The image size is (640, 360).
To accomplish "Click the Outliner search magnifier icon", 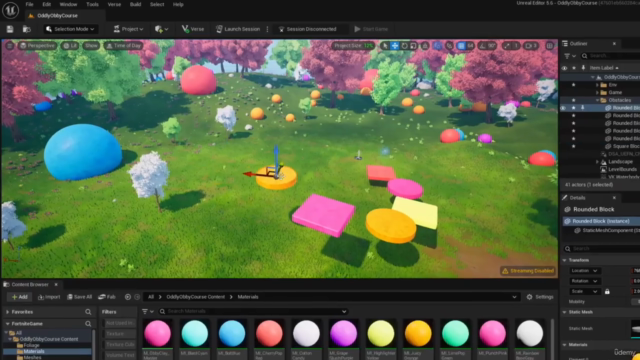I will click(x=584, y=56).
